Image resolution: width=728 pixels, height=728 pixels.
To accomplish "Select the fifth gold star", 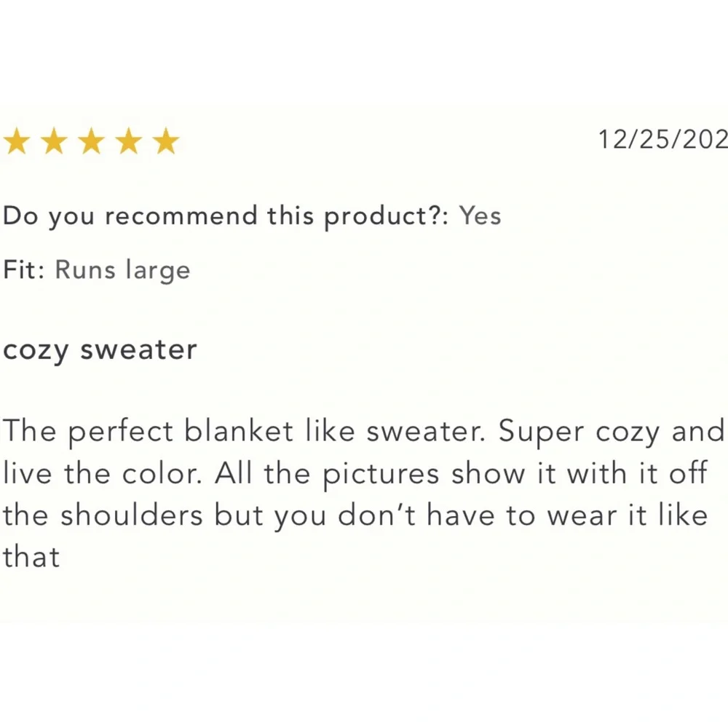I will (x=167, y=142).
